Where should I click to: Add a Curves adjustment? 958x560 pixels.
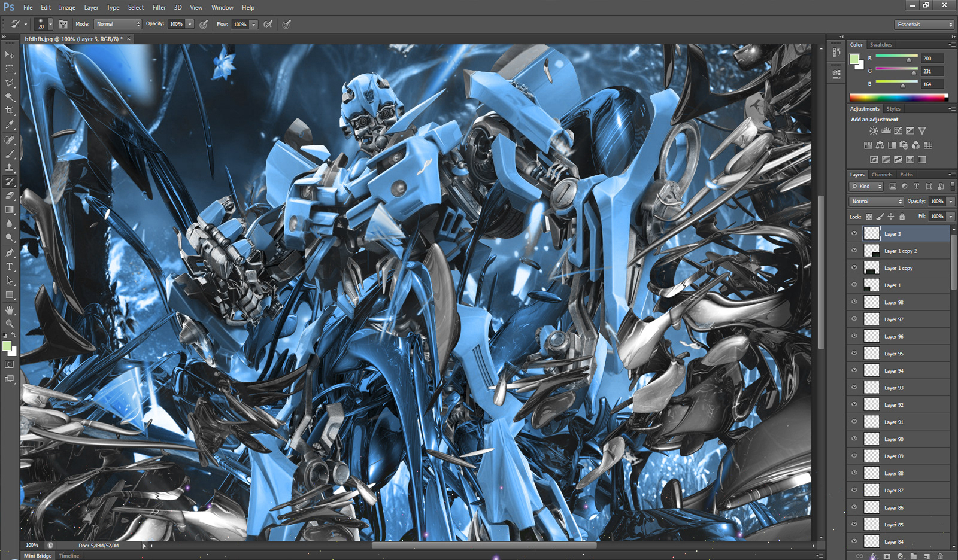[898, 130]
